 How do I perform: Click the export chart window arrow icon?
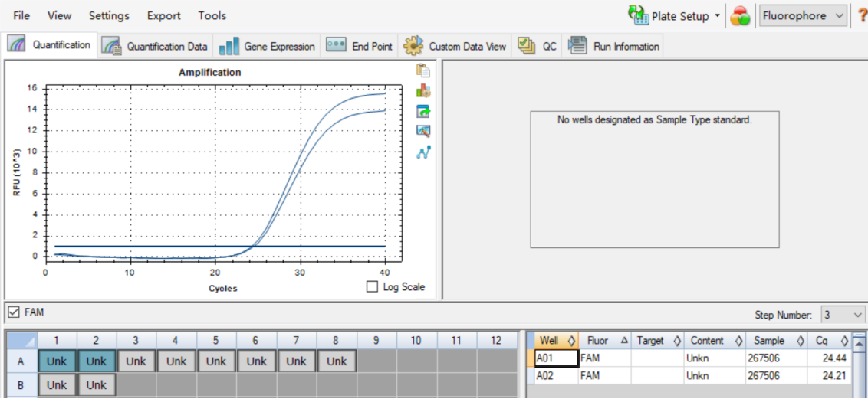(423, 111)
